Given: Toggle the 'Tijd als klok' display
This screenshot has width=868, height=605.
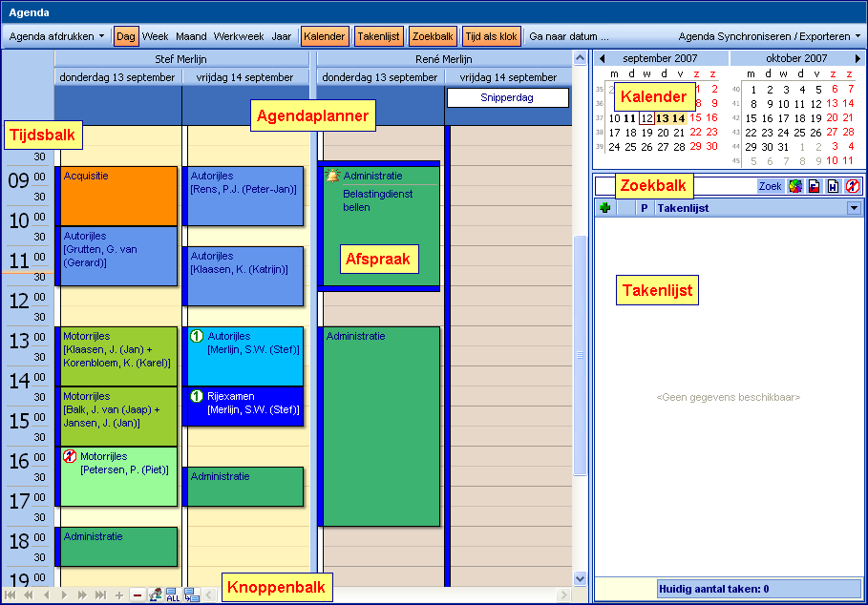Looking at the screenshot, I should 491,35.
